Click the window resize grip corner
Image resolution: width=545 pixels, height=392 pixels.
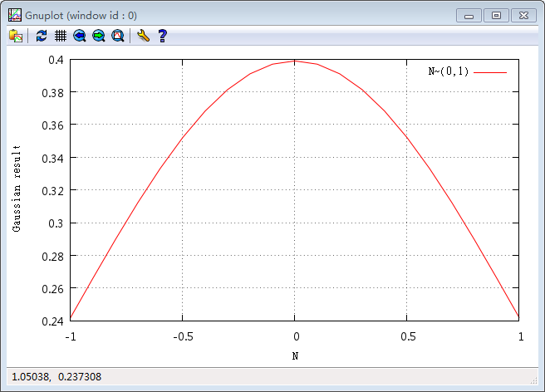tap(534, 381)
